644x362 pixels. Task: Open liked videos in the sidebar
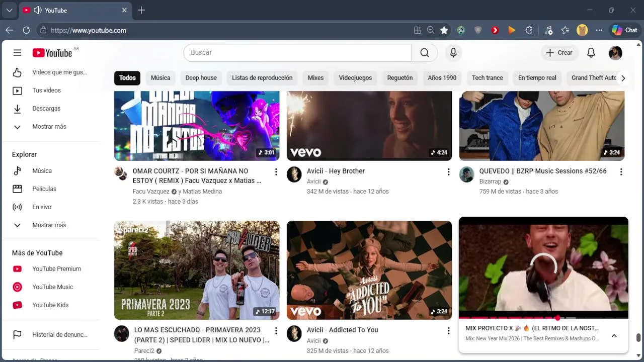[x=50, y=72]
